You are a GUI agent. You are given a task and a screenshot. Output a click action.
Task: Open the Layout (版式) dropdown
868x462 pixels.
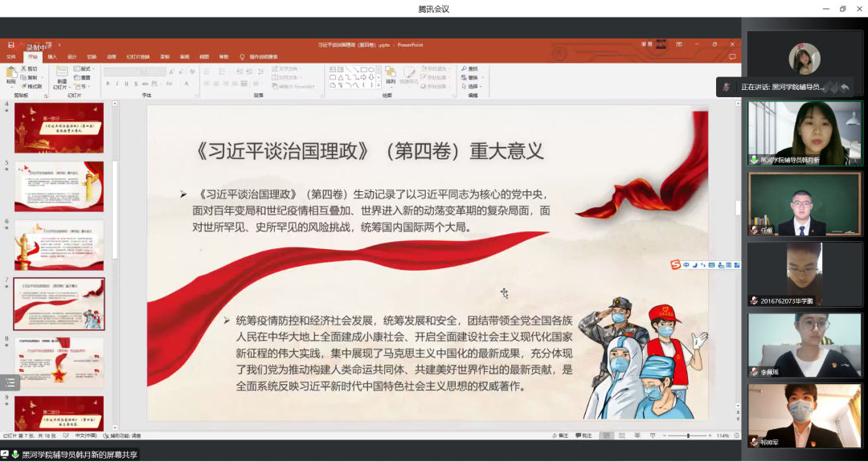point(83,69)
